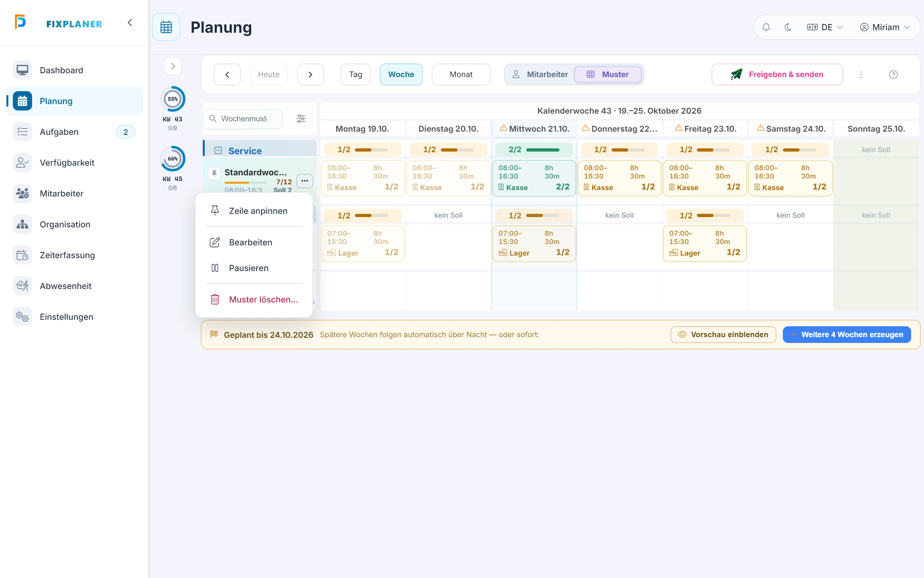The height and width of the screenshot is (578, 924).
Task: Choose Pausieren from the context menu
Action: coord(254,268)
